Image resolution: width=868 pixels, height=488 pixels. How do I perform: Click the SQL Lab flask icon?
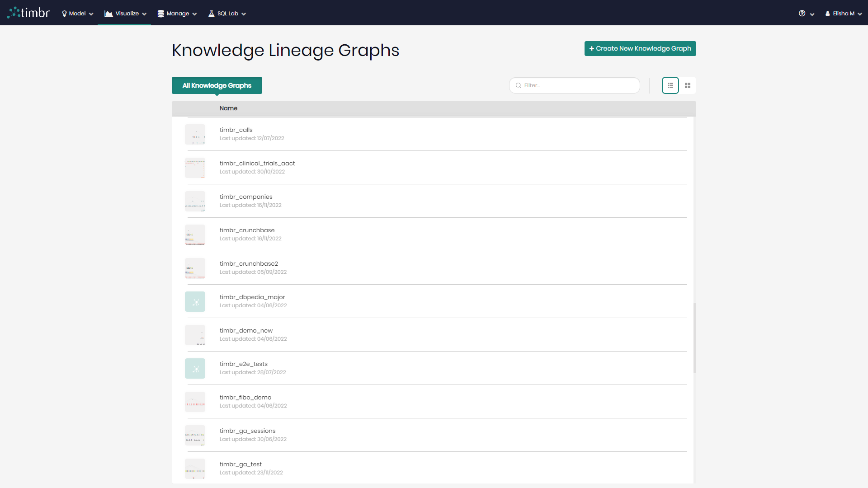tap(211, 14)
